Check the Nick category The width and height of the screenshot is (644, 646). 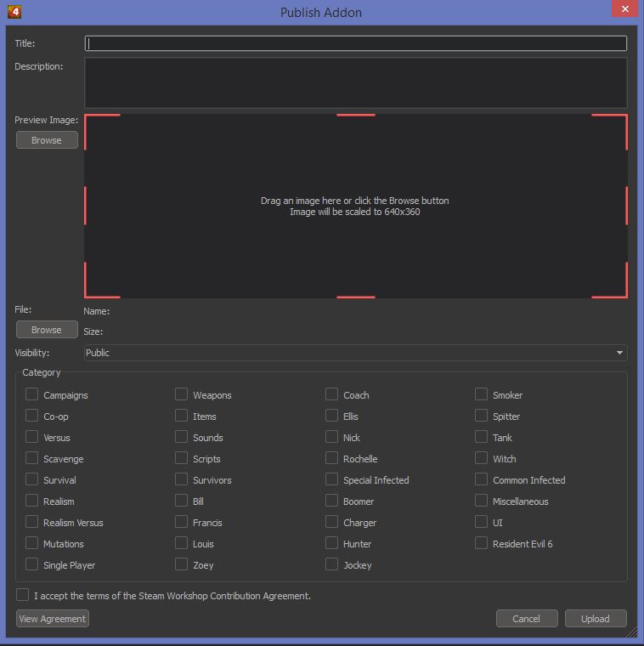point(331,437)
